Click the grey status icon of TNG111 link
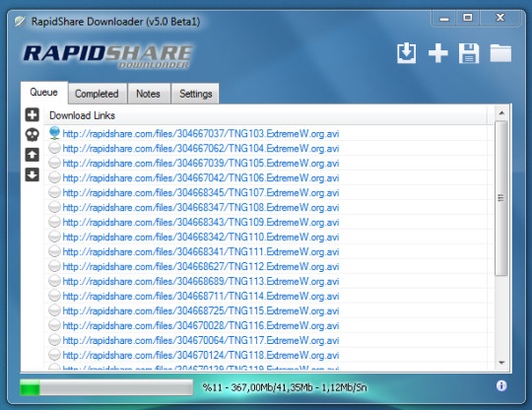The width and height of the screenshot is (532, 410). (x=54, y=251)
